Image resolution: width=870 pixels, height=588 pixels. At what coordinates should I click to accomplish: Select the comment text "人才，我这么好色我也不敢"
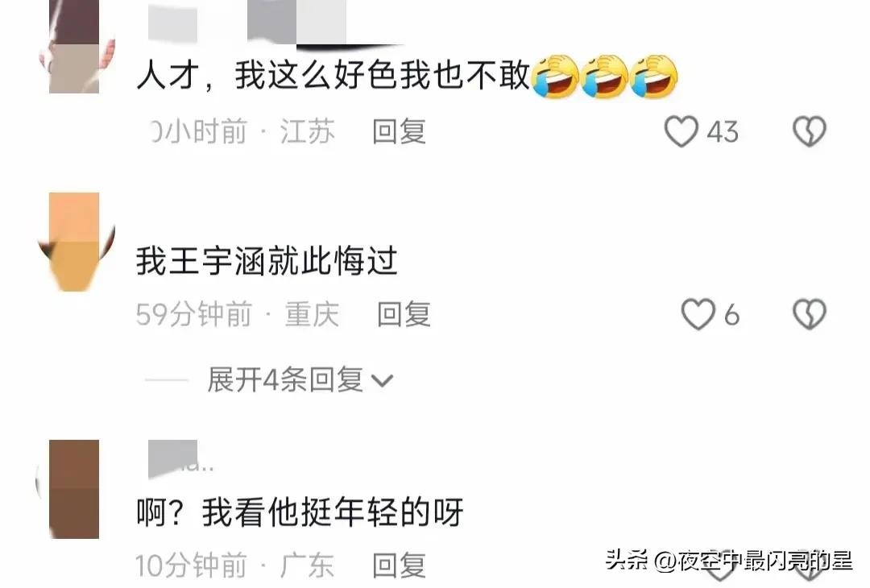click(x=333, y=75)
